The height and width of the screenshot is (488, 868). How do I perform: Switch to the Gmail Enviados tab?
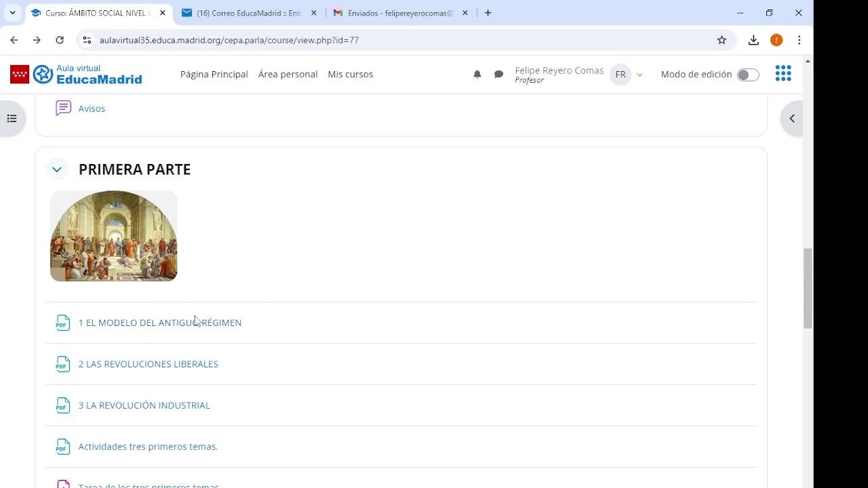401,13
